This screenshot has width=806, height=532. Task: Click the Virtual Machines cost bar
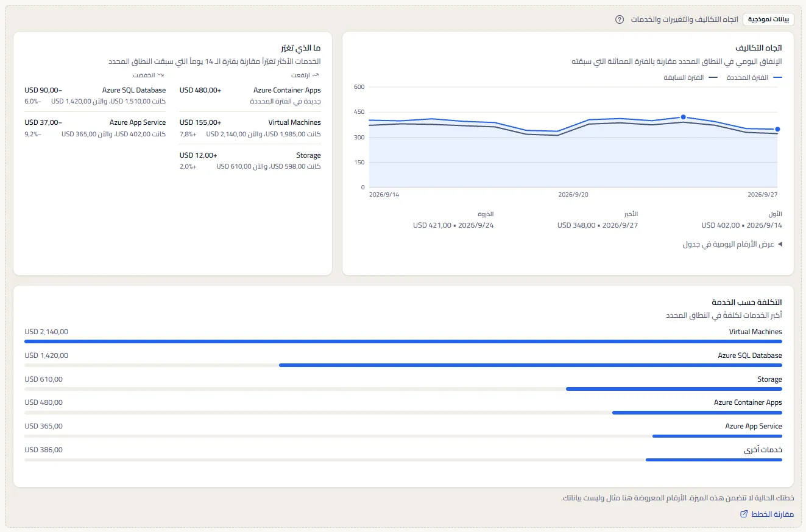(403, 341)
